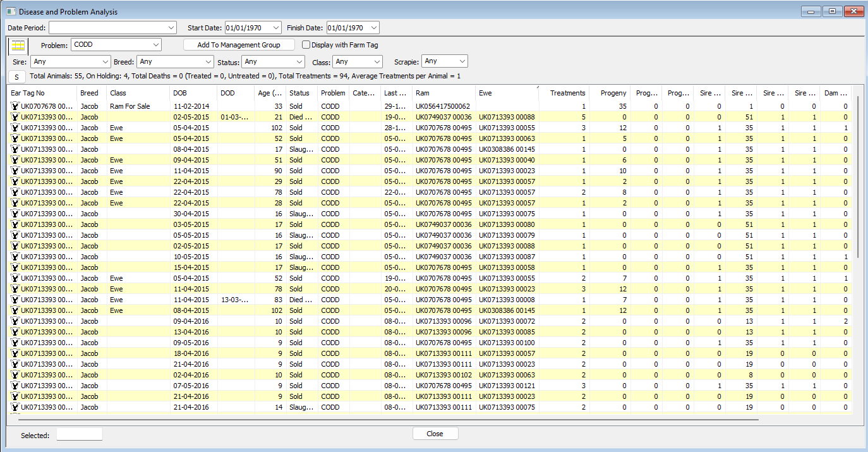The height and width of the screenshot is (452, 868).
Task: Open the Finish Date picker
Action: tap(374, 28)
